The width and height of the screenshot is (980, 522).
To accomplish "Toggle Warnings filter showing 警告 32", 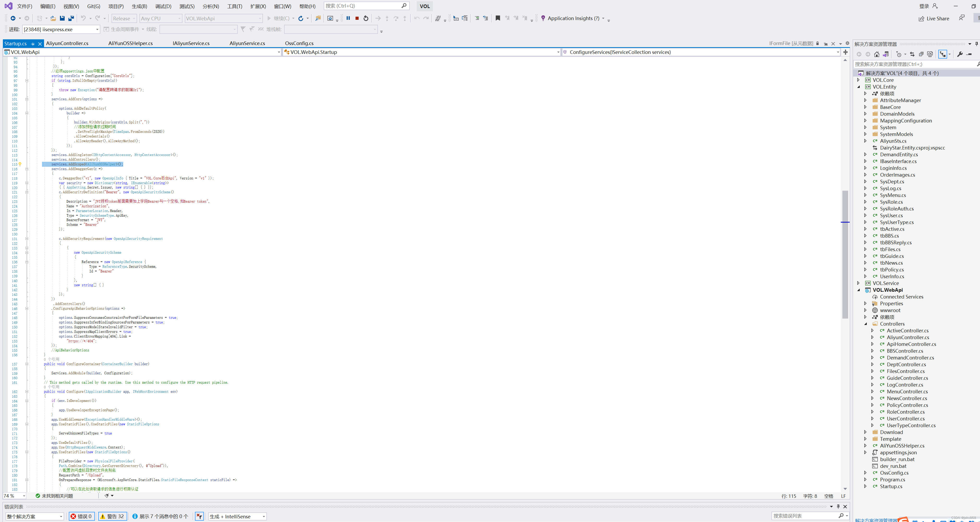I will pyautogui.click(x=112, y=516).
